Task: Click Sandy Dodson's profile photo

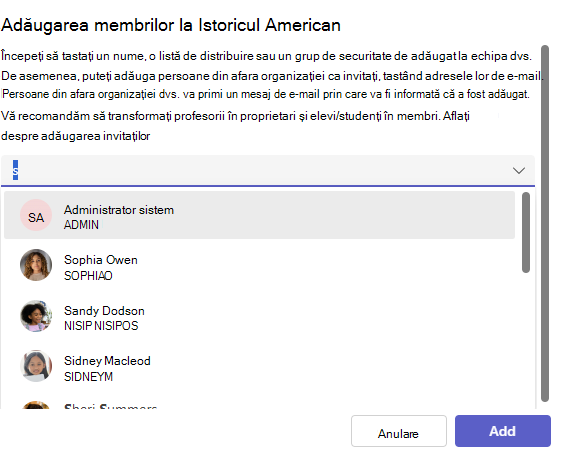Action: [36, 316]
